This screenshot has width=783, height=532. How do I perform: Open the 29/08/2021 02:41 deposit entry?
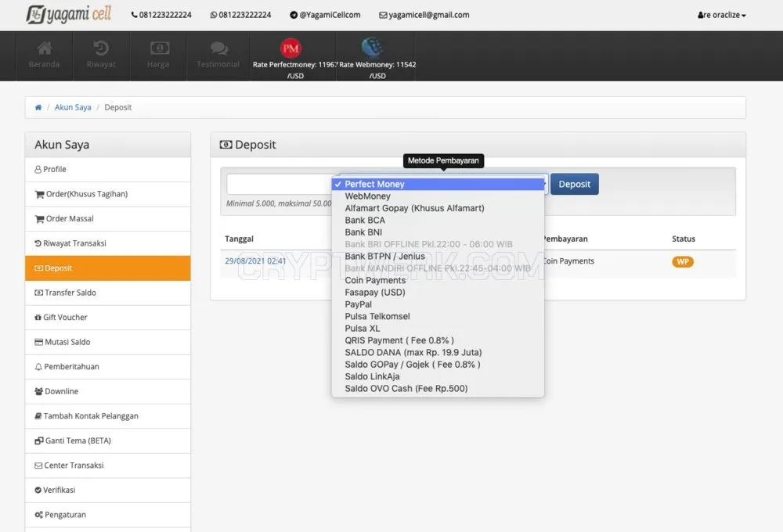pyautogui.click(x=255, y=261)
